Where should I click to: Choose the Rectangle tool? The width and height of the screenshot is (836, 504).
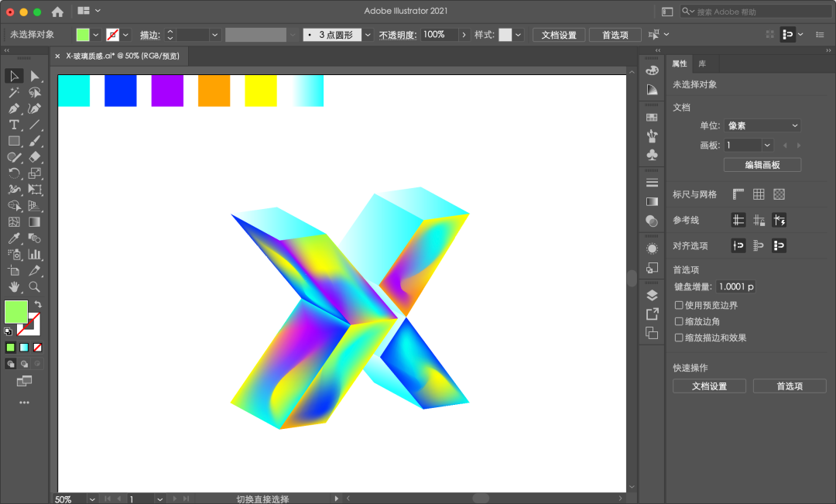14,142
